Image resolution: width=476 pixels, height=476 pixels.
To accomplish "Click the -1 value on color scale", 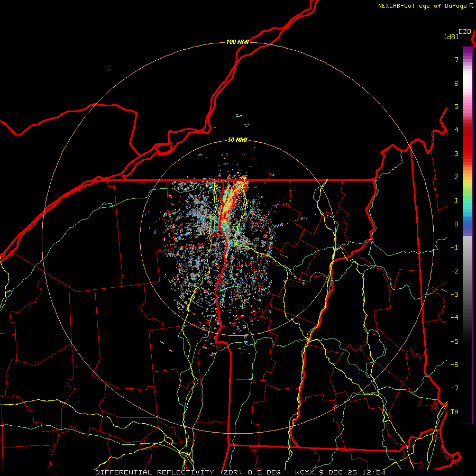I will [x=454, y=248].
